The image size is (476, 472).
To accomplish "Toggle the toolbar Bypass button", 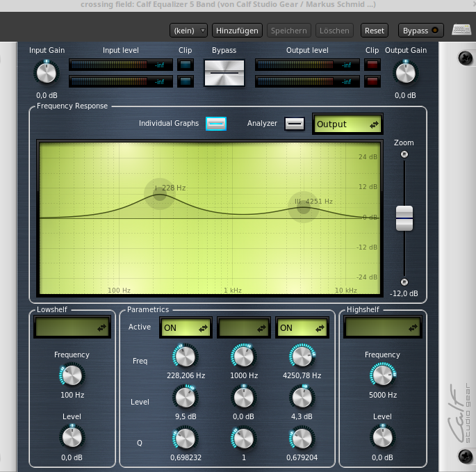I will (420, 31).
